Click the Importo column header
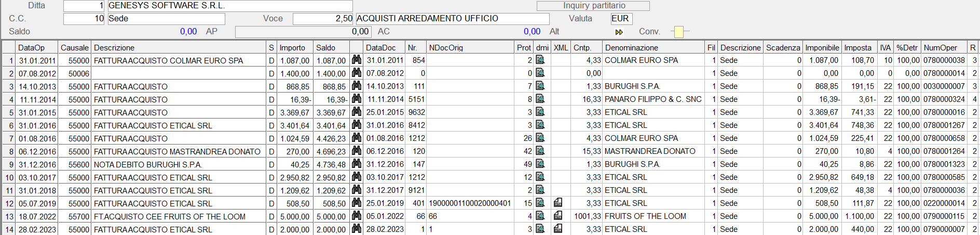 click(294, 47)
